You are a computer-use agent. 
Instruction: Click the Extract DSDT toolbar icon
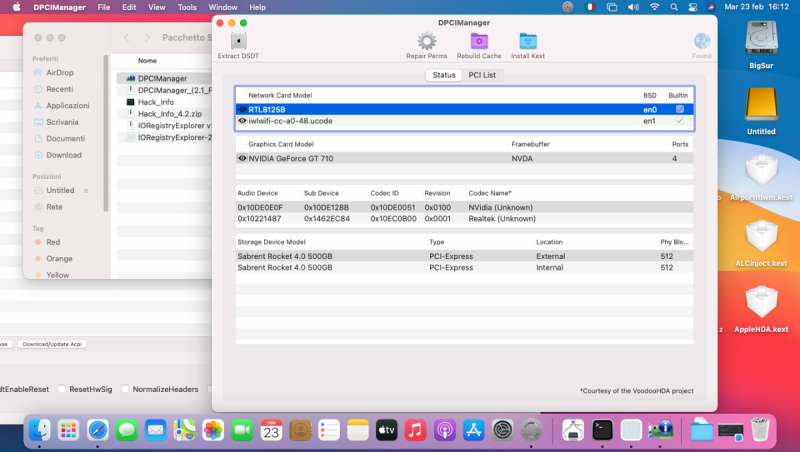click(x=238, y=42)
